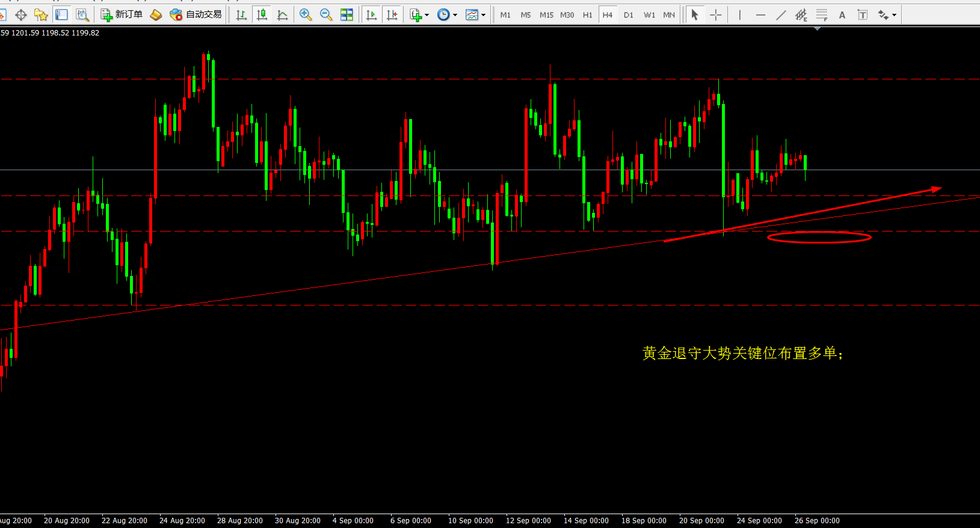Open the Strategy Tester magnifier icon

tap(82, 14)
